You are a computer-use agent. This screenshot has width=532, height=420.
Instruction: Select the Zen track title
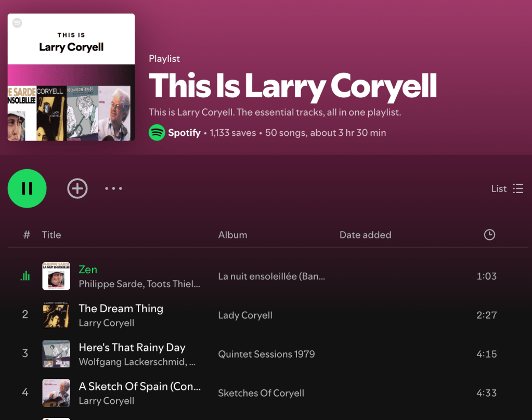coord(88,270)
